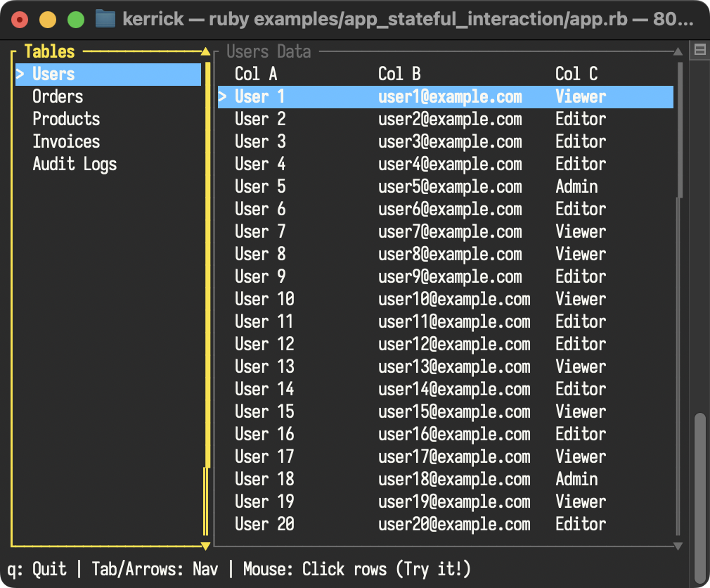
Task: Click Viewer role for User 19
Action: coord(581,502)
